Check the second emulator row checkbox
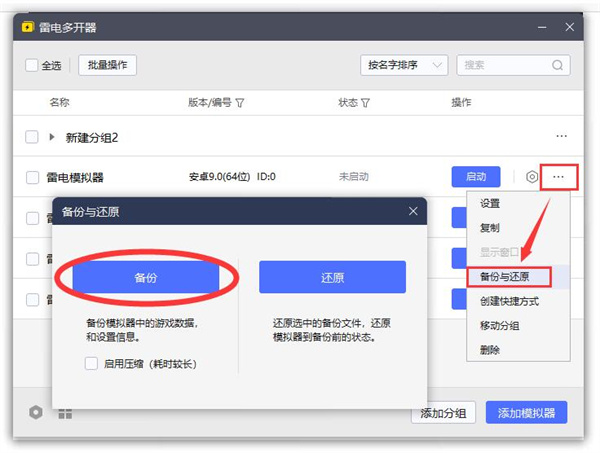 point(32,218)
